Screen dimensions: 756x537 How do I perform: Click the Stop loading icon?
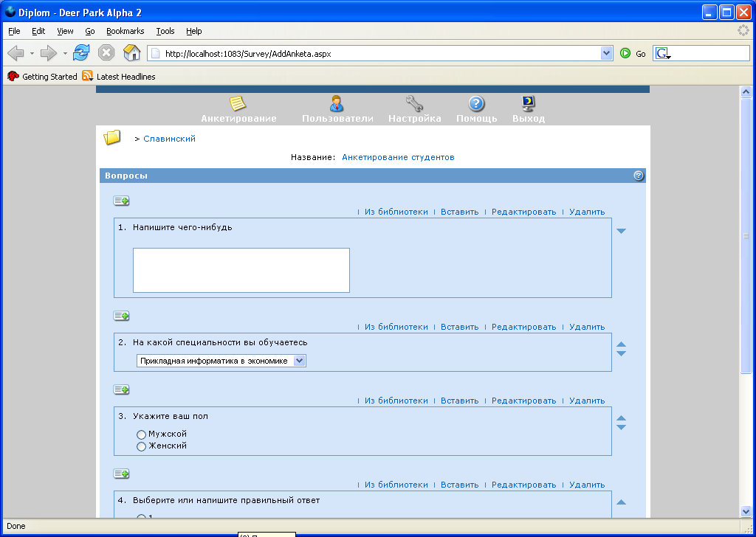point(106,52)
